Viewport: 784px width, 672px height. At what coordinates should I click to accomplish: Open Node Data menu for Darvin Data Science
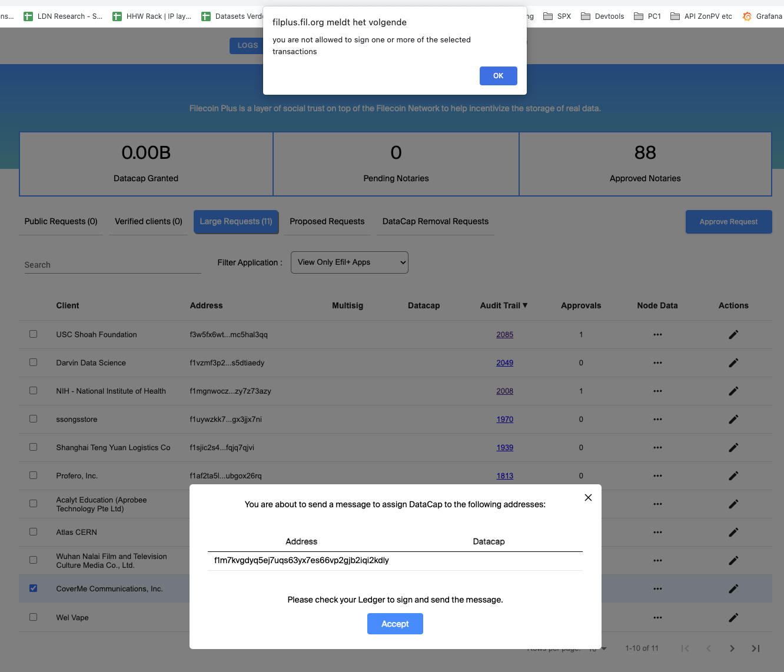657,362
